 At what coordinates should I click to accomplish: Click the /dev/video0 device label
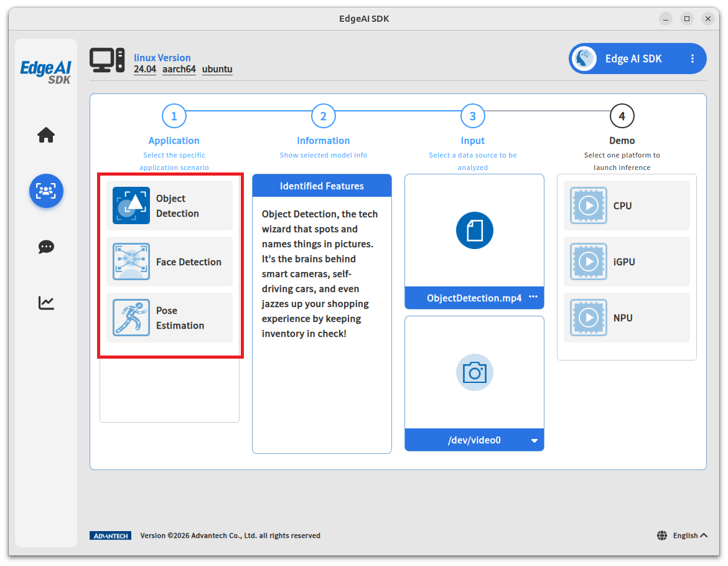[474, 440]
